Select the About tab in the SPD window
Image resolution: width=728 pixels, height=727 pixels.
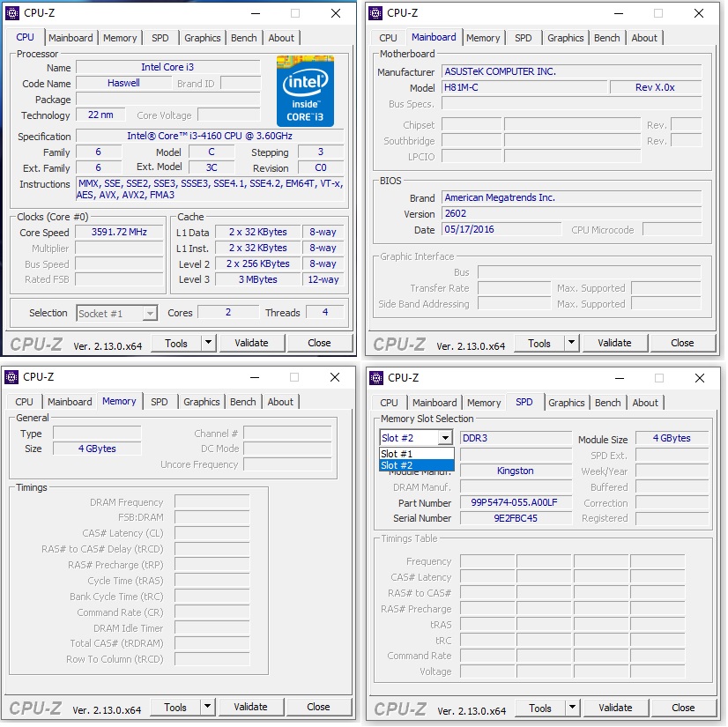point(645,403)
